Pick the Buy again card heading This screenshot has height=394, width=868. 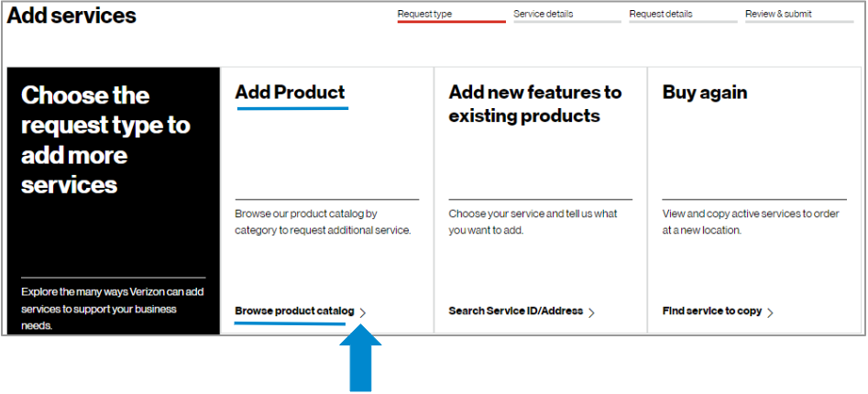(x=704, y=93)
